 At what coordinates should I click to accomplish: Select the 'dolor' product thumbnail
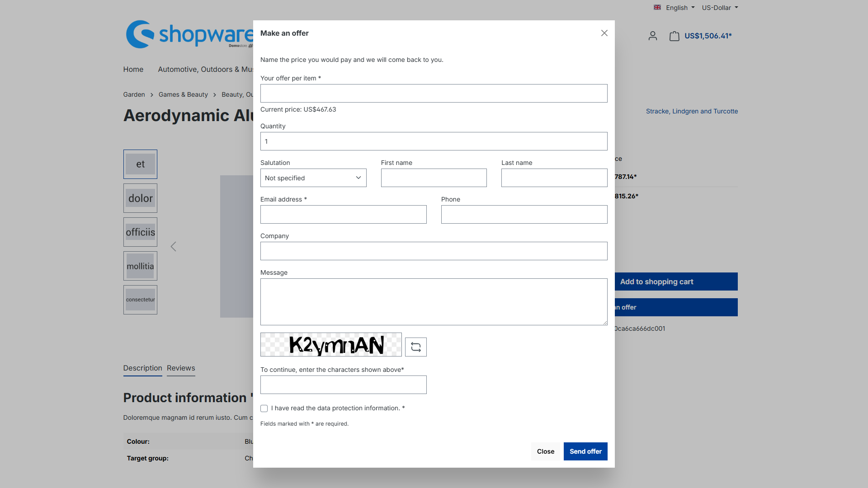[140, 198]
